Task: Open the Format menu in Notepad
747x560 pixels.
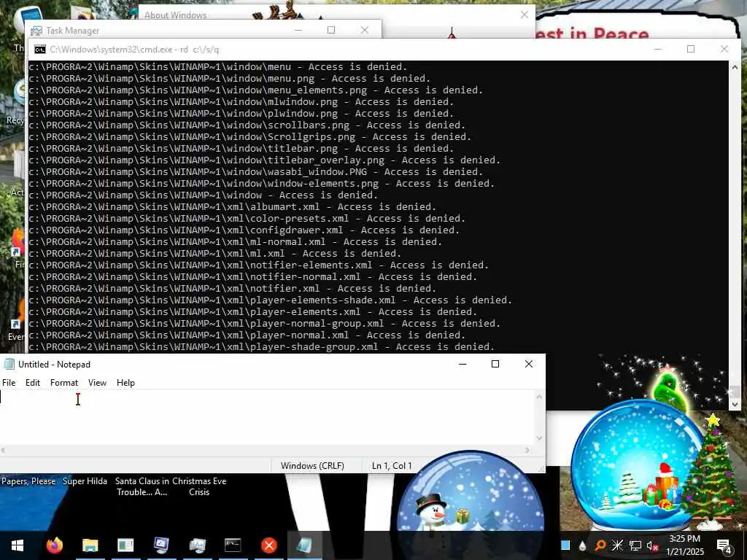Action: pos(64,383)
